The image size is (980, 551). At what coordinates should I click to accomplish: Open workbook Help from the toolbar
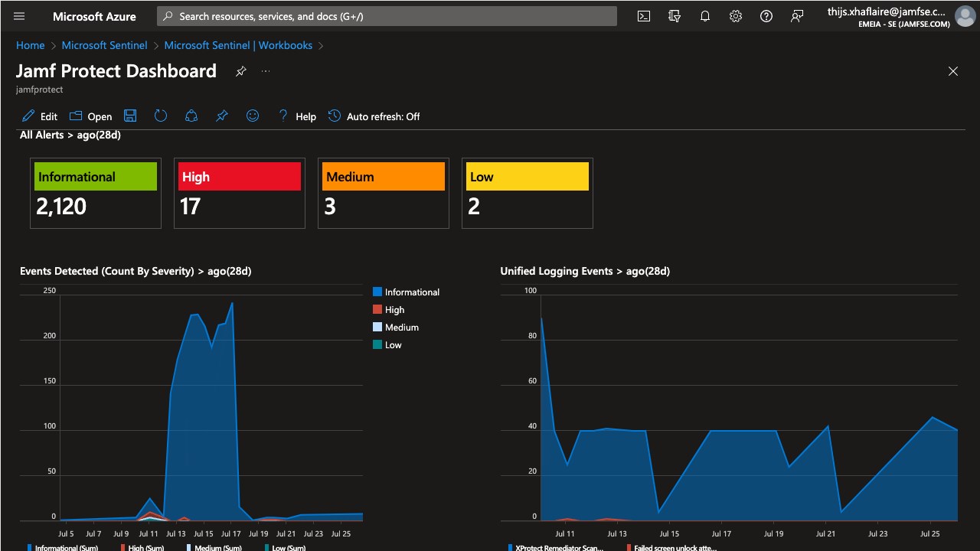296,116
